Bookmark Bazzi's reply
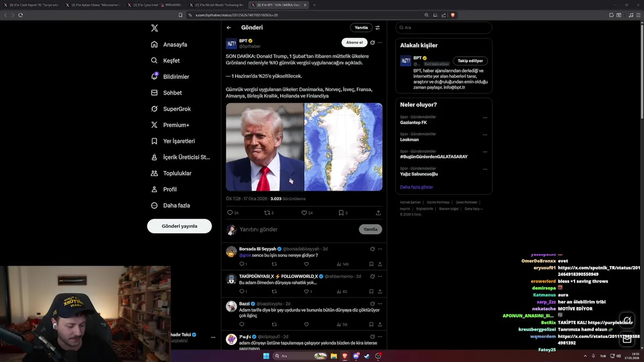644x362 pixels. click(x=371, y=324)
